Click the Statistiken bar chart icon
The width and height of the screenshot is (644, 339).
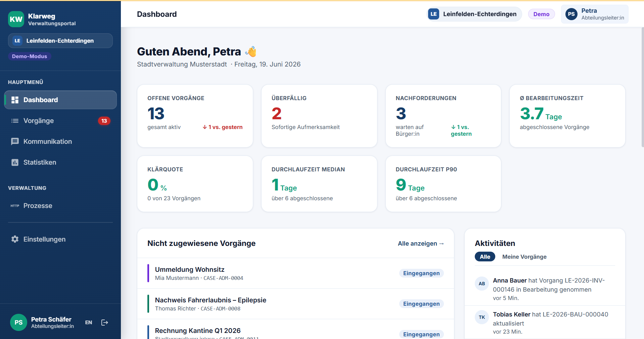[15, 162]
